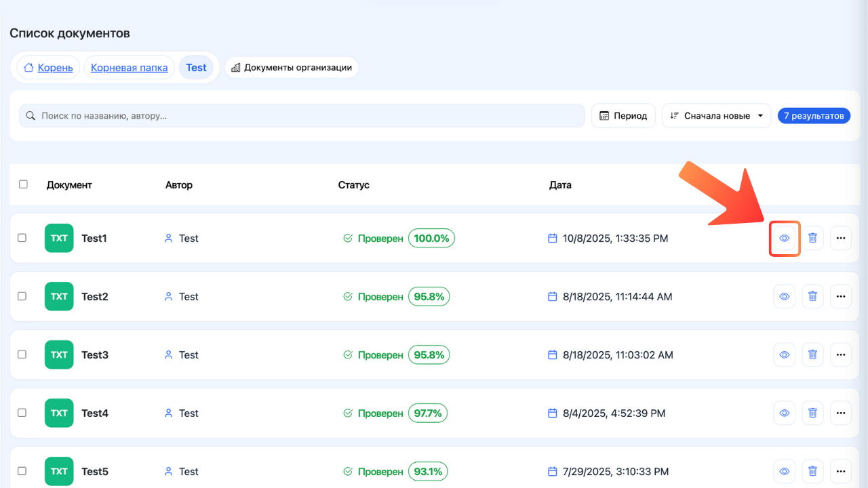This screenshot has height=488, width=868.
Task: Click the TXT file icon of Test1
Action: [59, 239]
